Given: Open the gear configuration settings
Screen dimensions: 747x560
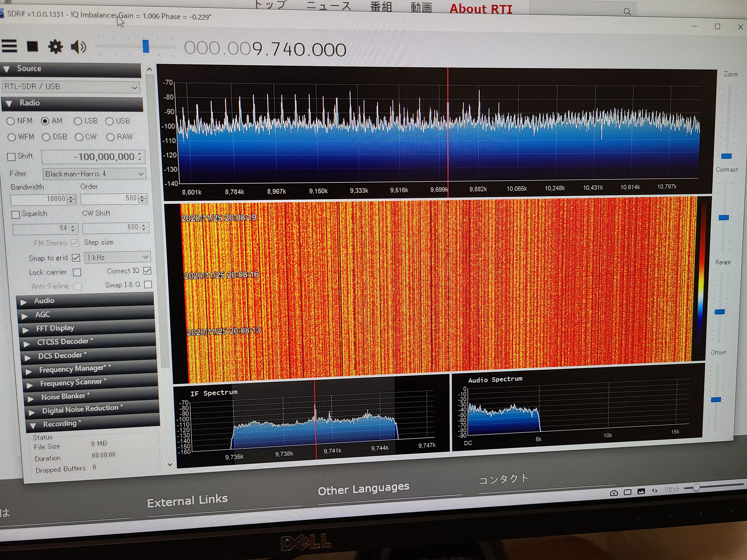Looking at the screenshot, I should pos(55,47).
